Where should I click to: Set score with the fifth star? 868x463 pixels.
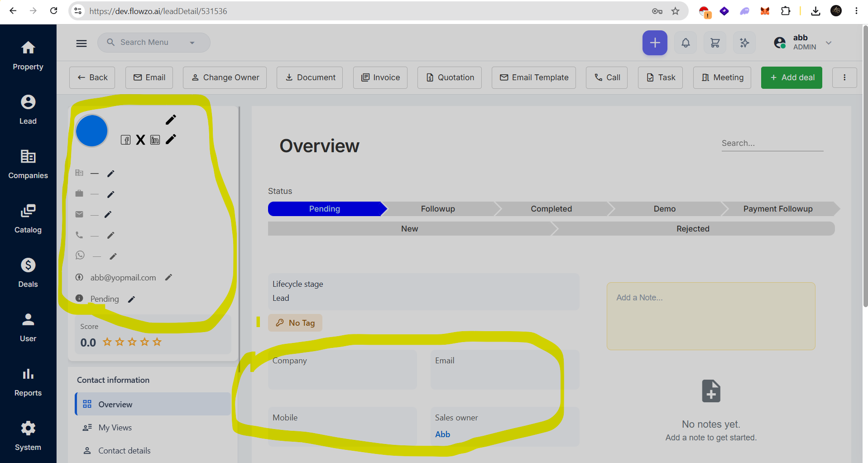(x=157, y=342)
